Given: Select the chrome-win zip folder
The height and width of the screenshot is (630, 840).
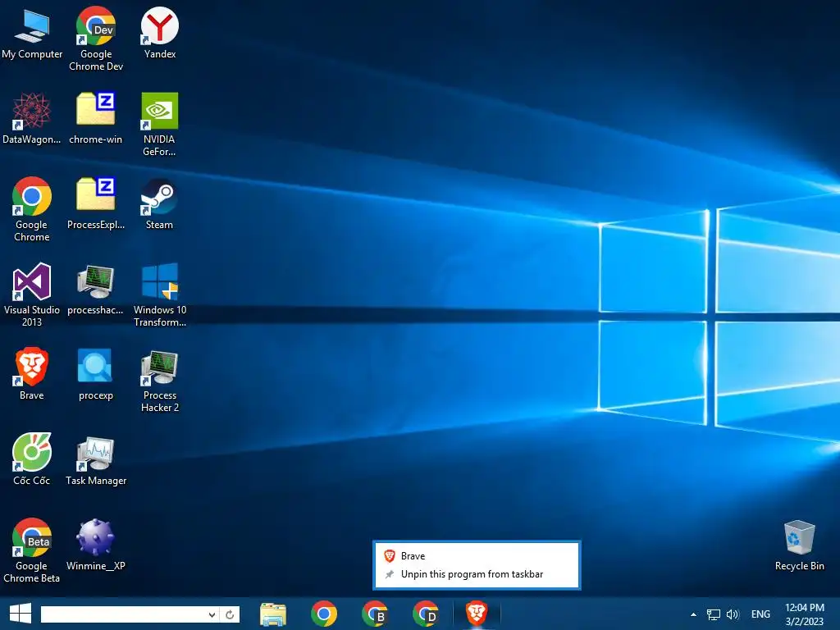Looking at the screenshot, I should [96, 118].
